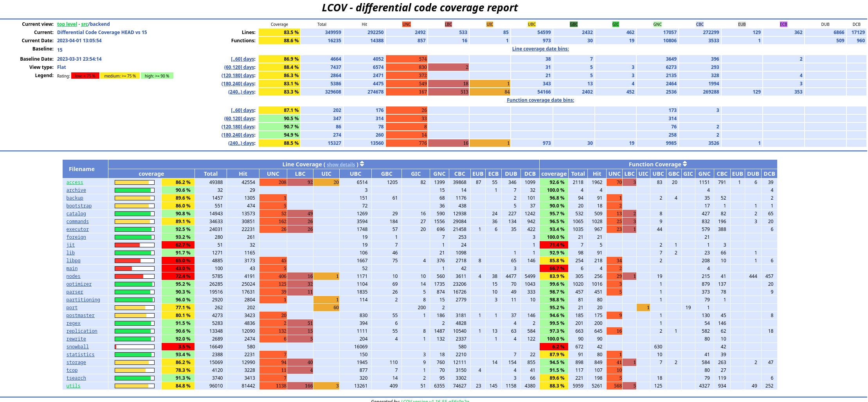Click the purple ECB label in summary header
Image resolution: width=868 pixels, height=402 pixels.
[x=783, y=24]
